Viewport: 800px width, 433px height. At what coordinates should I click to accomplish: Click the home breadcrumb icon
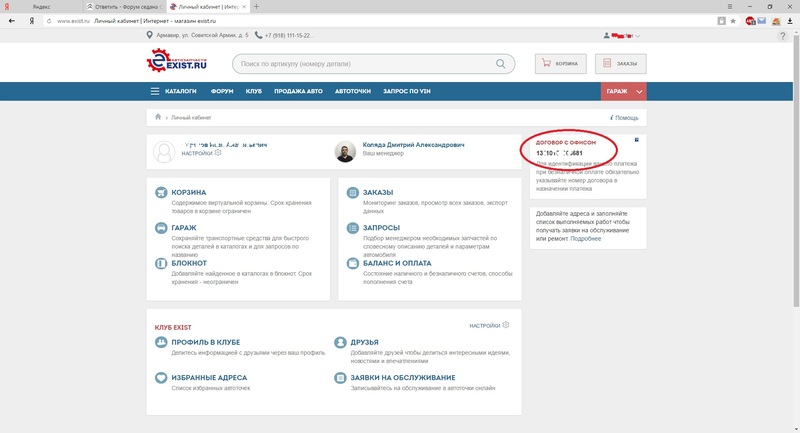158,117
